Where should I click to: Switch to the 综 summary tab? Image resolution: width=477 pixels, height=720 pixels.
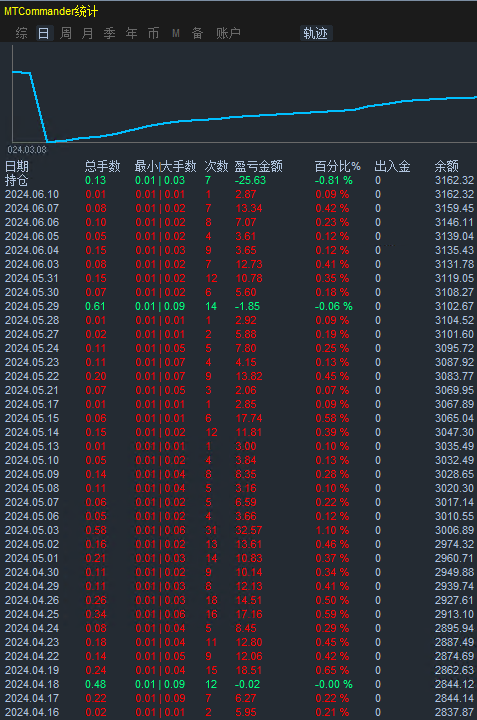(22, 33)
